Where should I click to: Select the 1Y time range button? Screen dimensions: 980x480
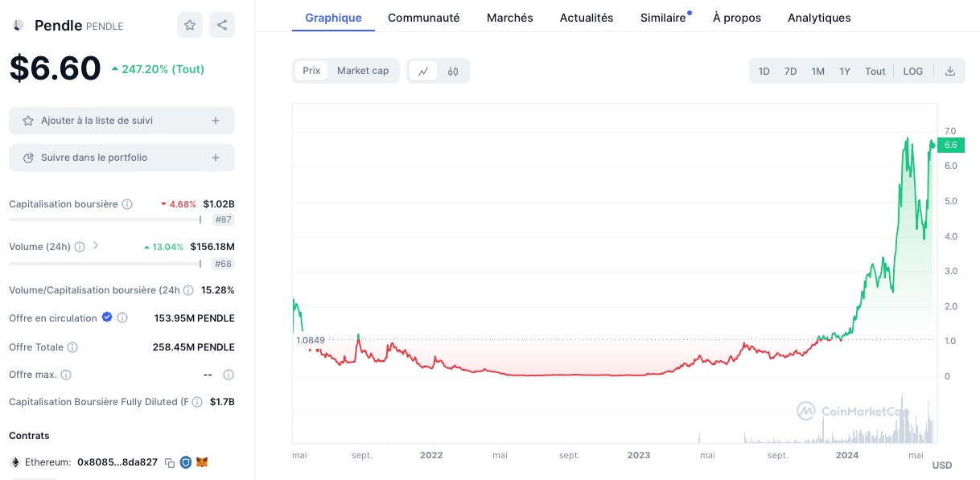tap(845, 71)
